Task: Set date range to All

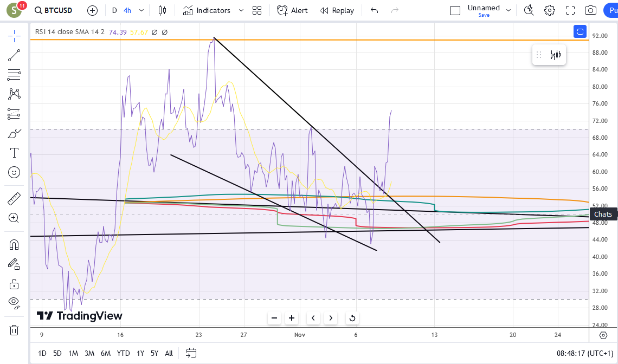Action: [169, 353]
